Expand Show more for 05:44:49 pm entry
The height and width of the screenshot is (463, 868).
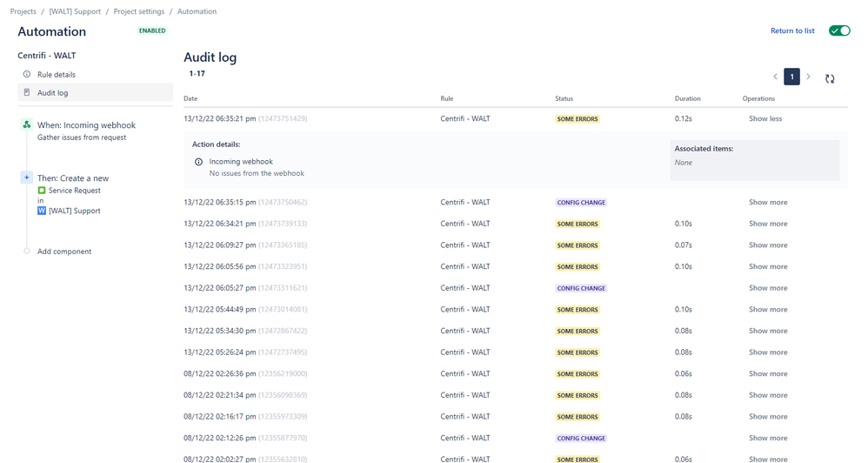[x=768, y=310]
